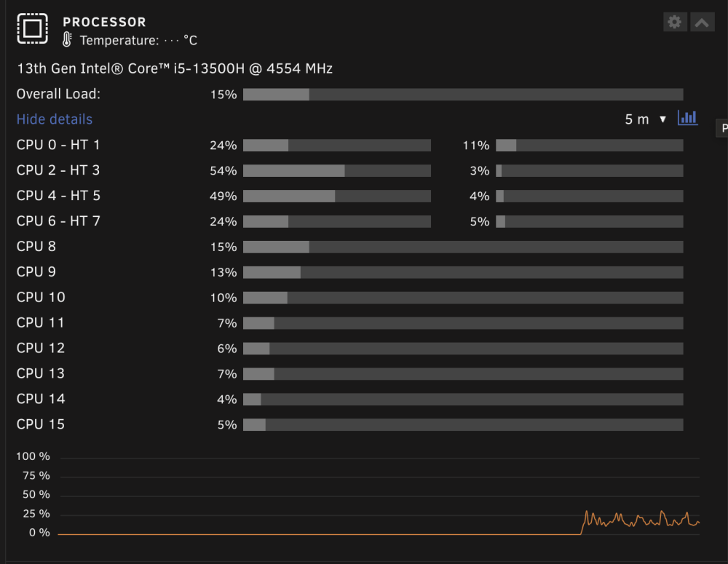Click the processor chip icon

33,29
